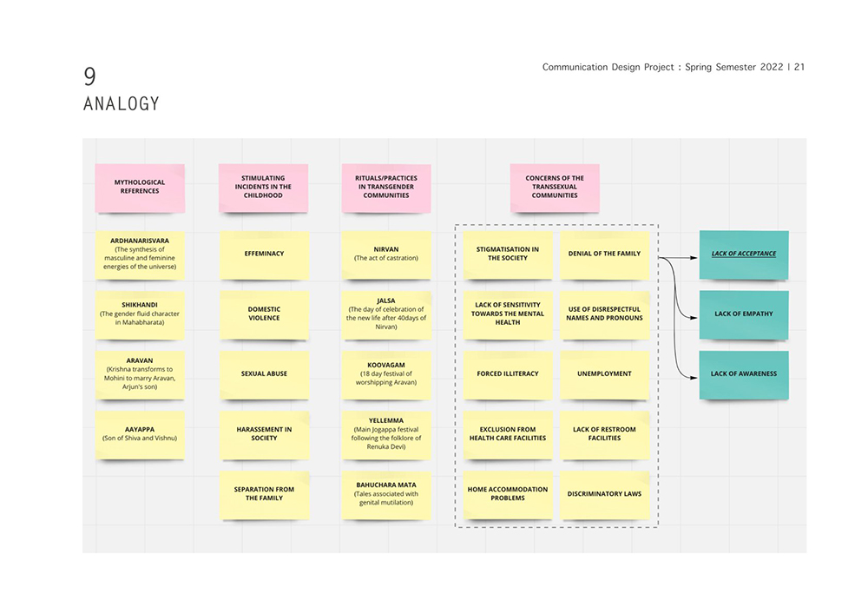Select the MYTHOLOGICAL REFERENCES pink note

[x=140, y=188]
